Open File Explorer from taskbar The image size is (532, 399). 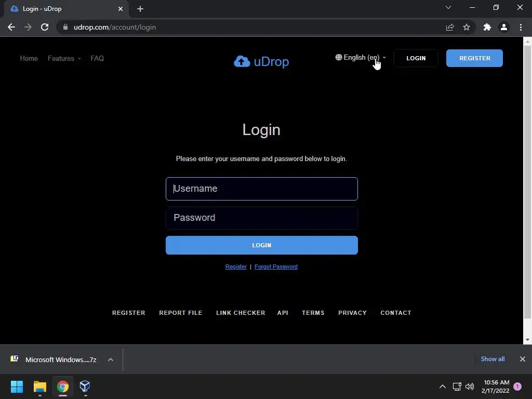click(x=39, y=387)
